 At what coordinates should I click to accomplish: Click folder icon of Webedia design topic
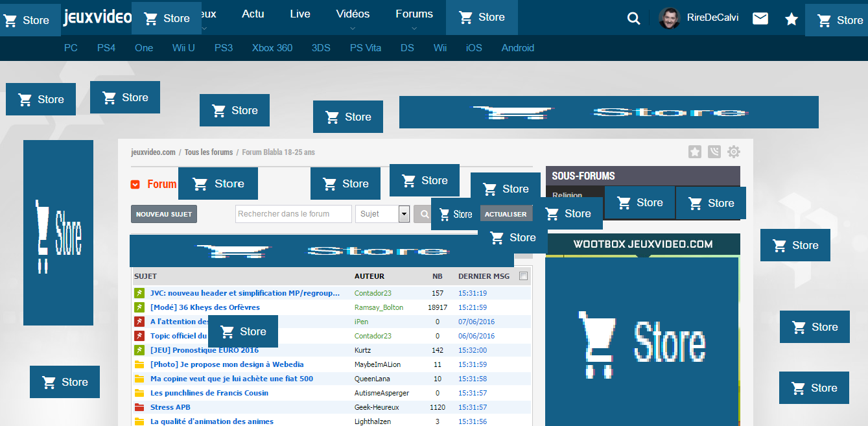[x=139, y=364]
